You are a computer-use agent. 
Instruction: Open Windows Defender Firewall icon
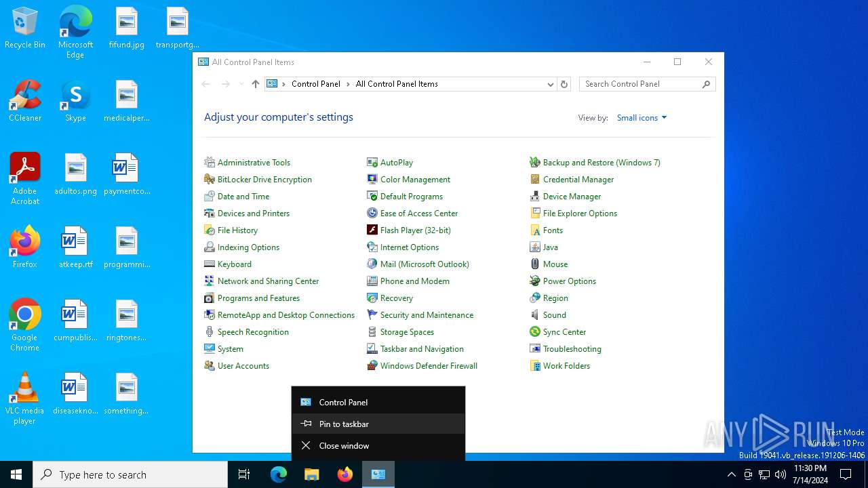coord(372,366)
